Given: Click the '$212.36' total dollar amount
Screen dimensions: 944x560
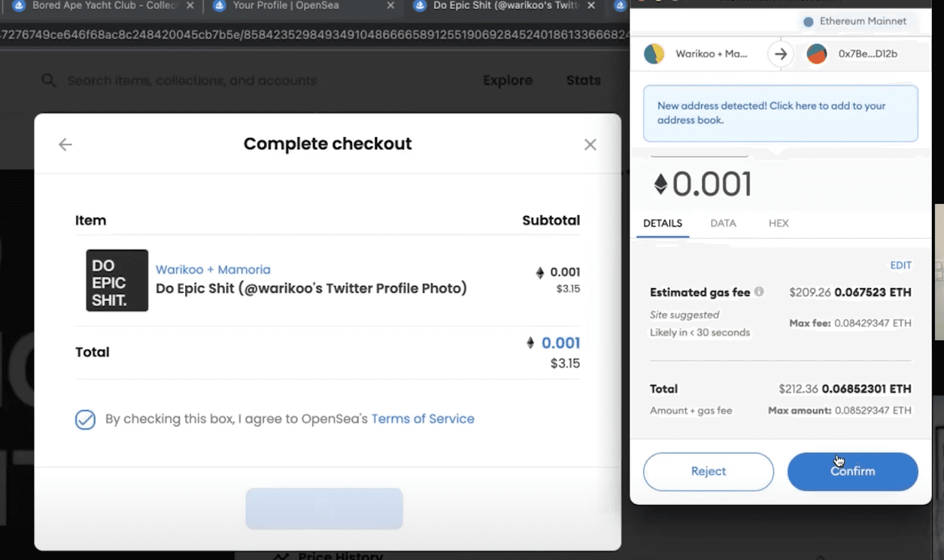Looking at the screenshot, I should (798, 389).
